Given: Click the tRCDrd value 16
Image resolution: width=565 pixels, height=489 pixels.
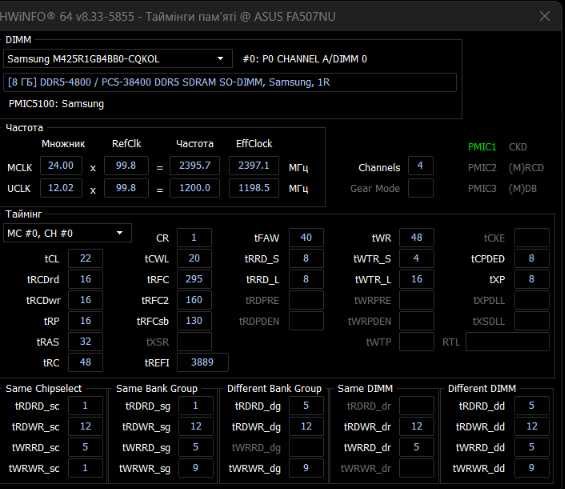Looking at the screenshot, I should point(85,279).
